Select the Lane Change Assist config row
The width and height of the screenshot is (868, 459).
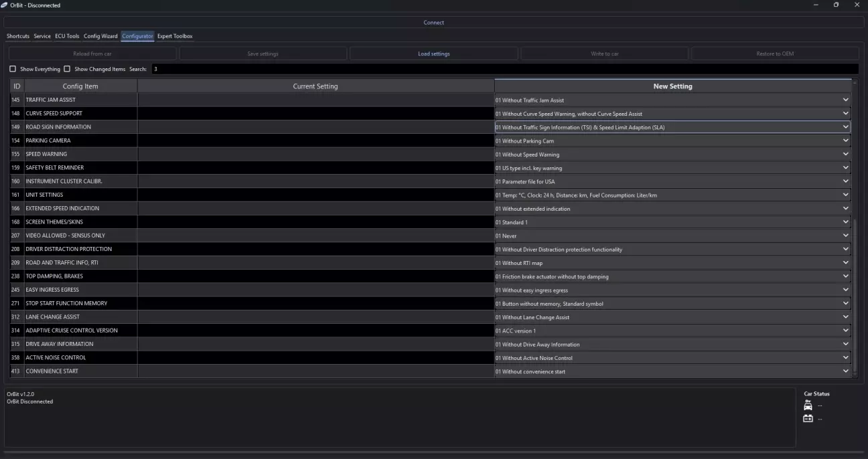(80, 317)
